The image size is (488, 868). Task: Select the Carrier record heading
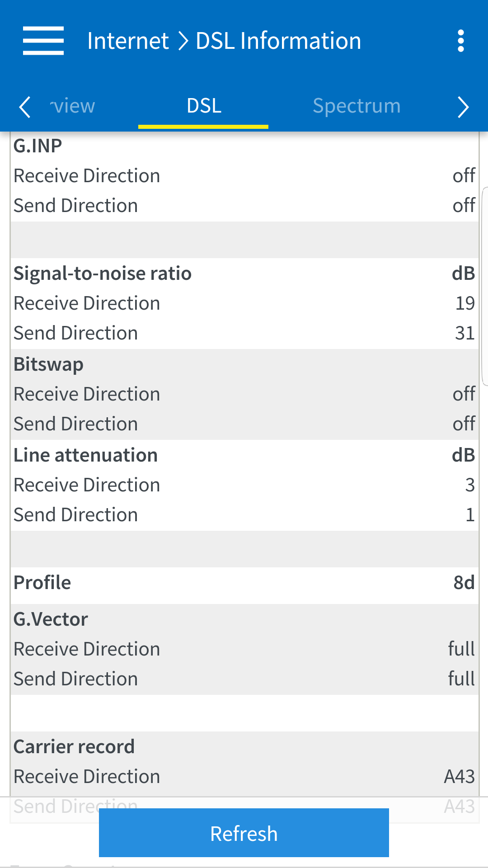point(74,747)
